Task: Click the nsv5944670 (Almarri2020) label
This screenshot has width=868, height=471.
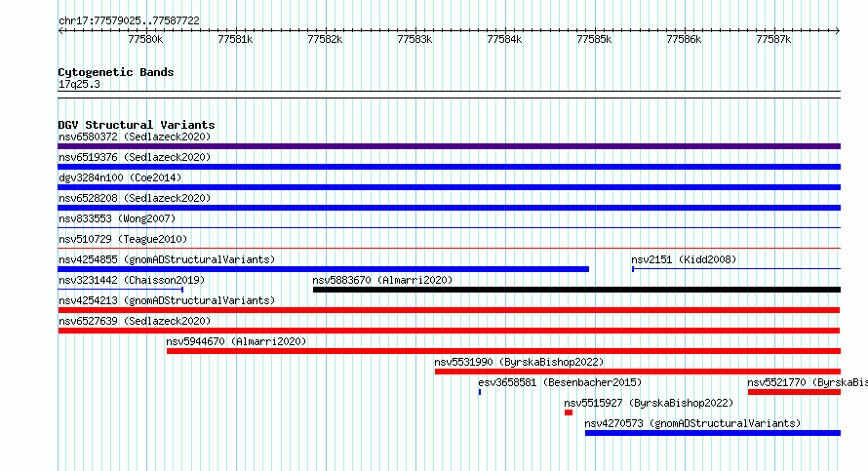Action: pyautogui.click(x=236, y=341)
